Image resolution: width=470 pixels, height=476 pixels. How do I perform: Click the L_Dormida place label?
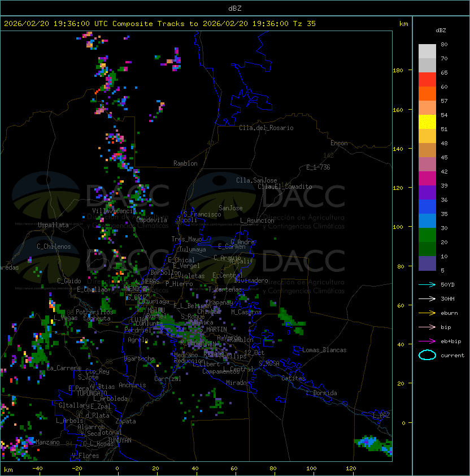[321, 393]
